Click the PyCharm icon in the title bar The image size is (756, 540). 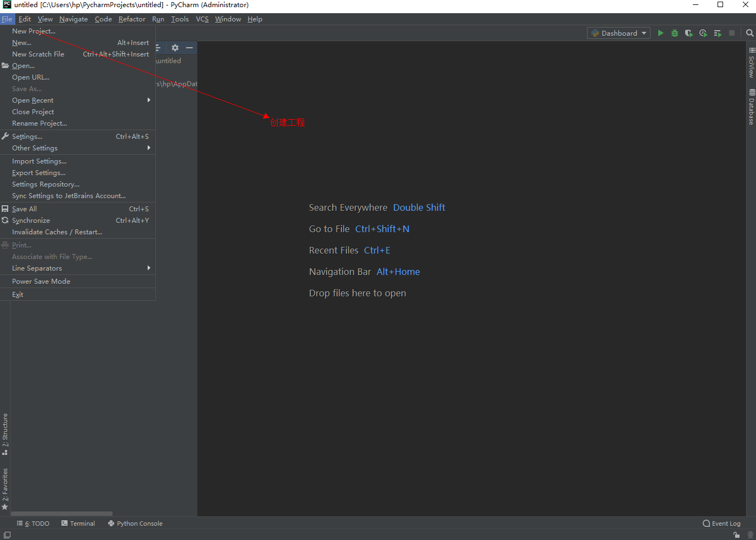tap(7, 4)
